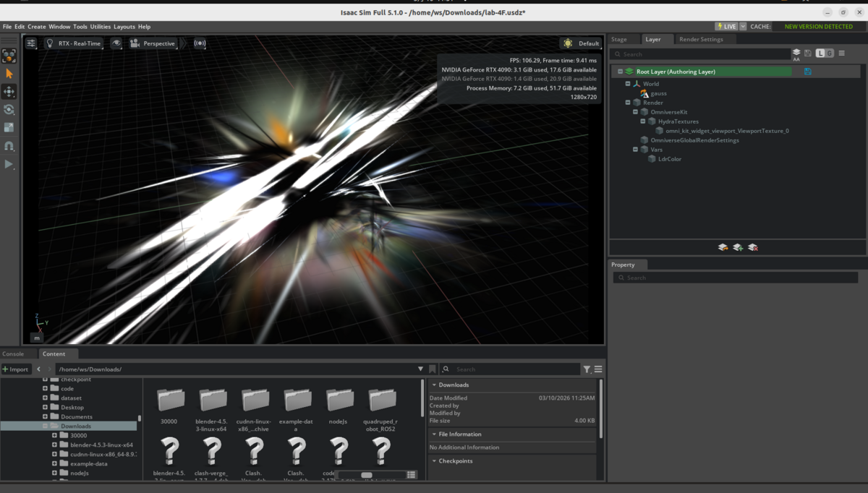Open the Create menu
This screenshot has height=493, width=868.
coord(36,27)
